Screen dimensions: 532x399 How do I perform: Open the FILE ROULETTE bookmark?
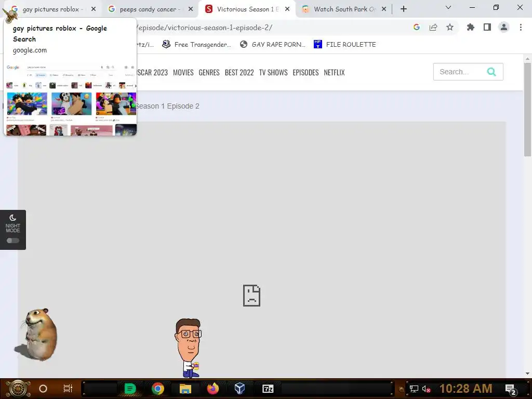[345, 45]
